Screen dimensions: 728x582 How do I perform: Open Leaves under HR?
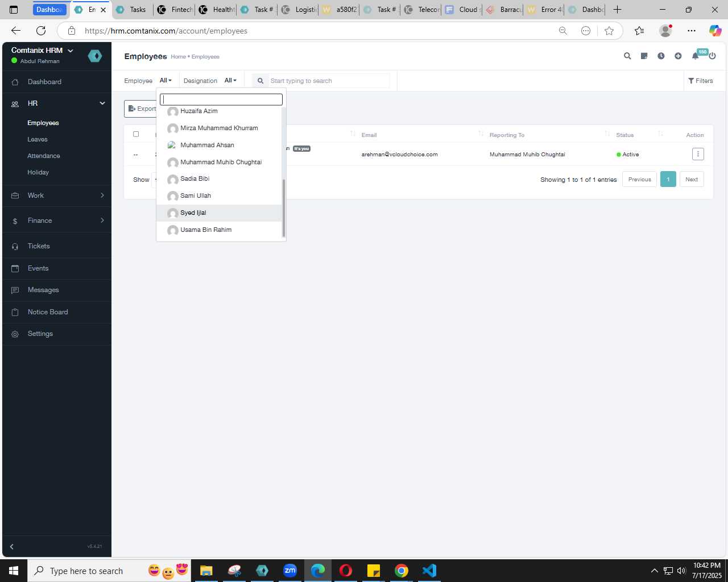point(38,139)
